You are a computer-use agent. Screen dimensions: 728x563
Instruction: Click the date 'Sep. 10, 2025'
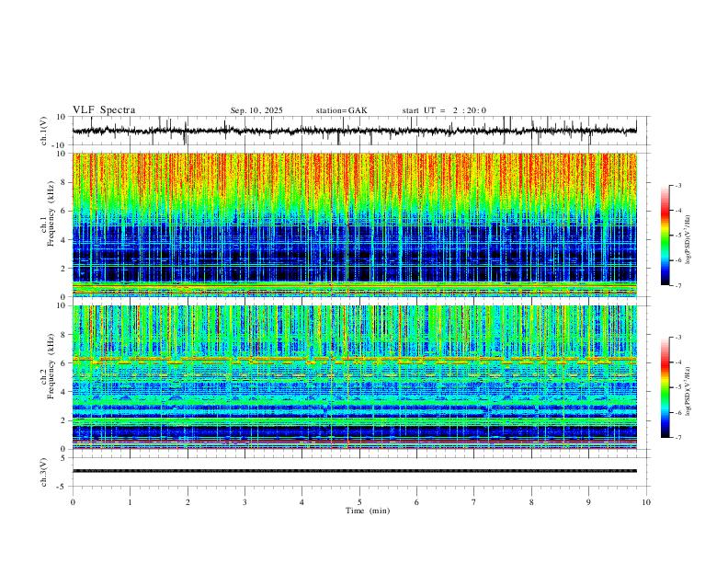pyautogui.click(x=256, y=110)
